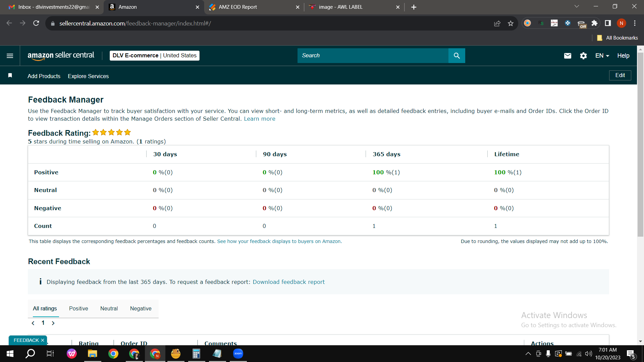Open See how your feedback displays link

click(279, 241)
